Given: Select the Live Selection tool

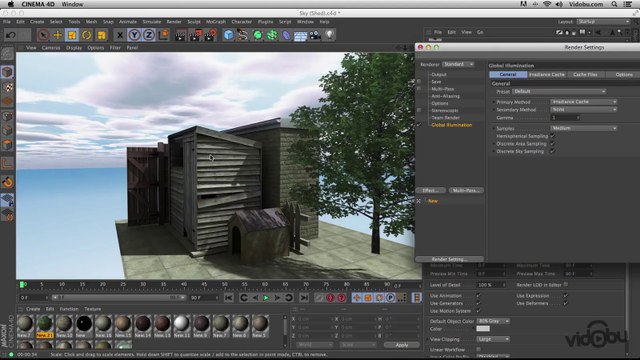Looking at the screenshot, I should [43, 35].
